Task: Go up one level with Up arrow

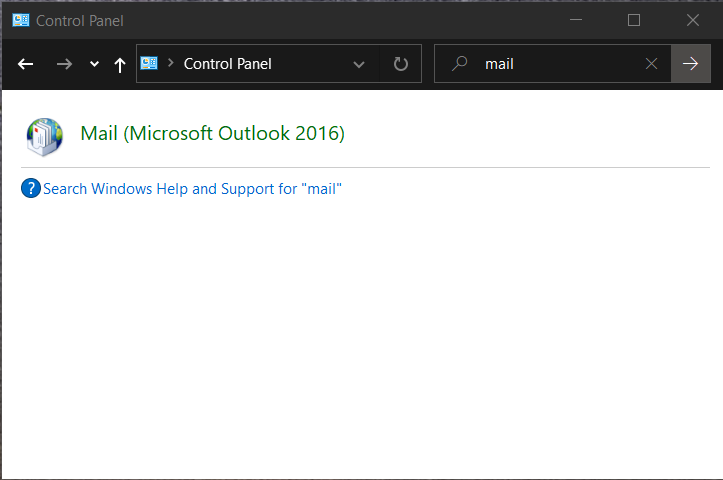Action: click(x=119, y=64)
